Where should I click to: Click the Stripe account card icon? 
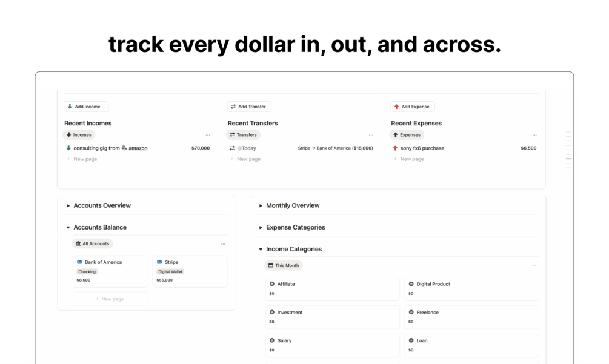(x=159, y=262)
